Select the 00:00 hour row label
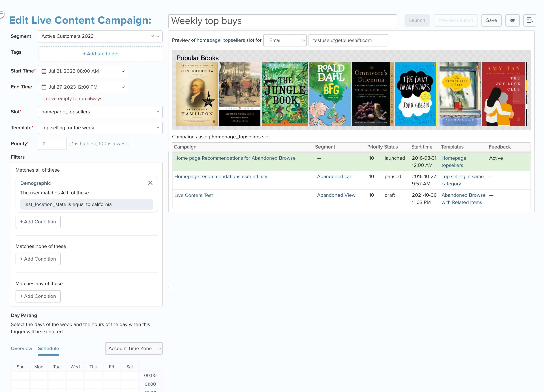Viewport: 544px width, 392px height. (150, 375)
